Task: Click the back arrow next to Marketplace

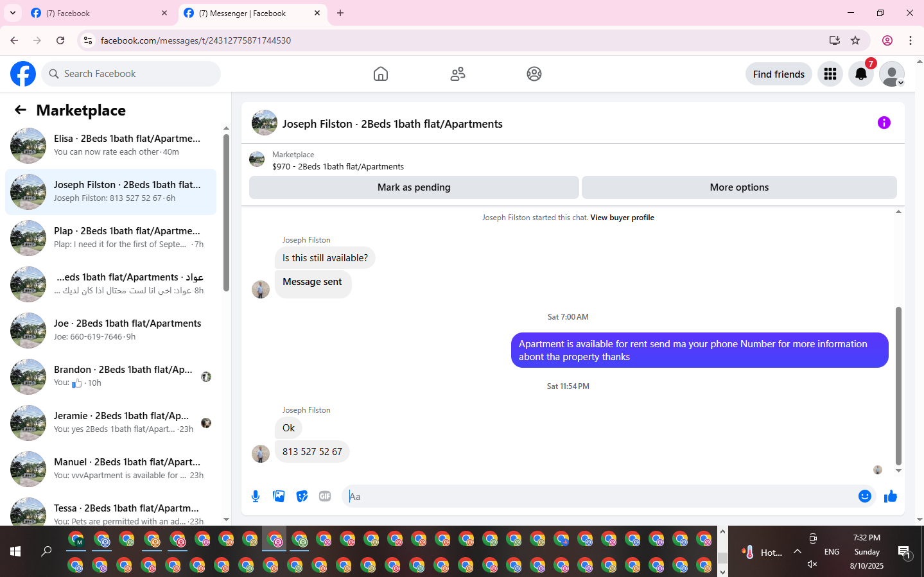Action: click(21, 110)
